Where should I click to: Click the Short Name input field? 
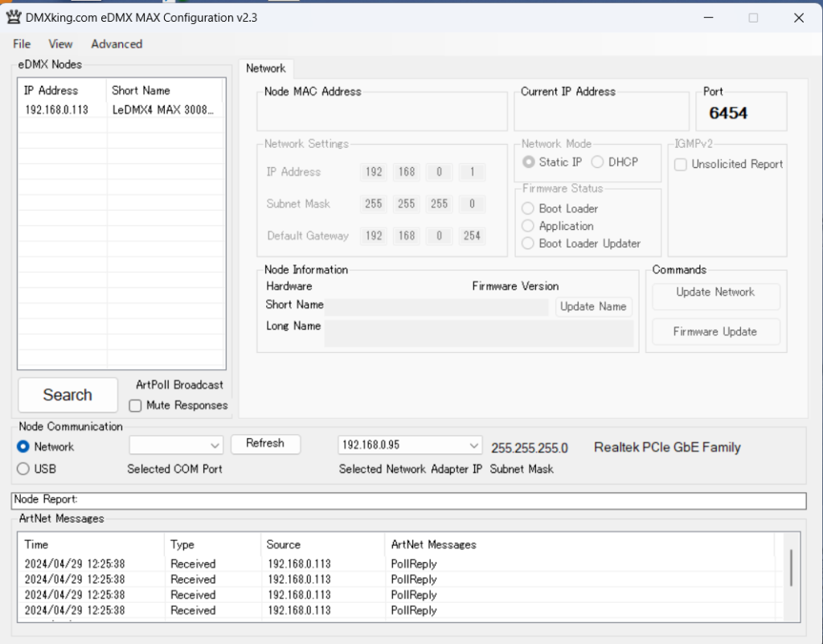[x=436, y=307]
